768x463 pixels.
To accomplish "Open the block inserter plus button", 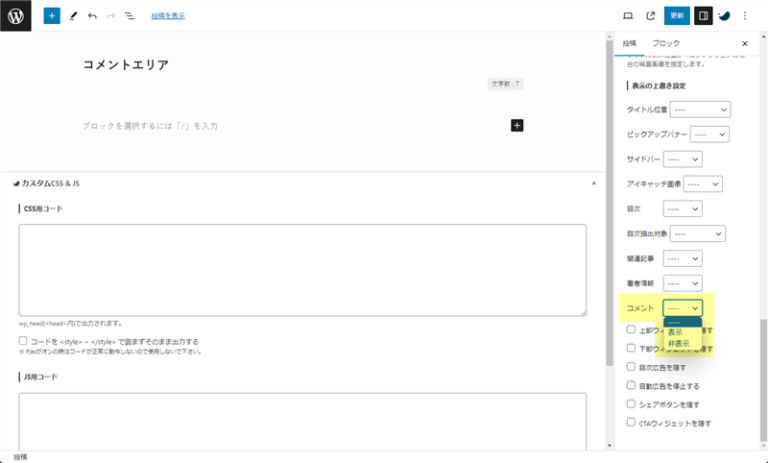I will point(52,16).
